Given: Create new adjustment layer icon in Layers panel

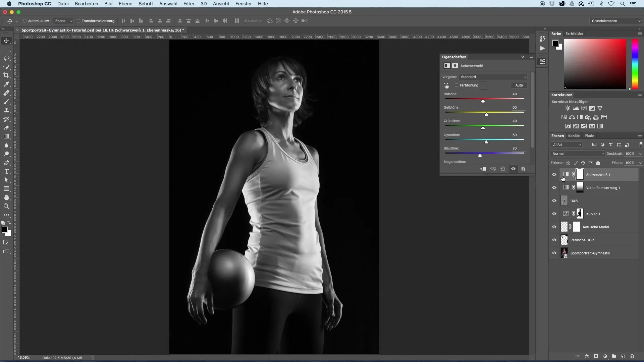Looking at the screenshot, I should click(x=605, y=356).
